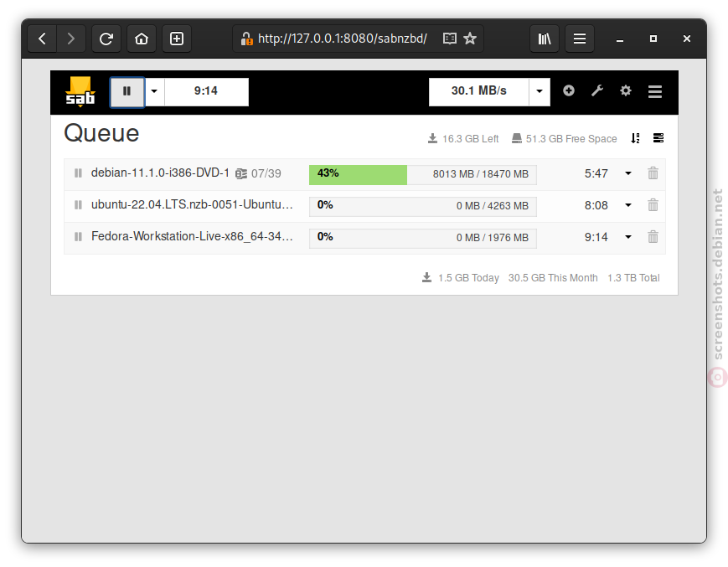Open SABnzbd config via the gear icon
The height and width of the screenshot is (567, 728).
click(x=626, y=90)
